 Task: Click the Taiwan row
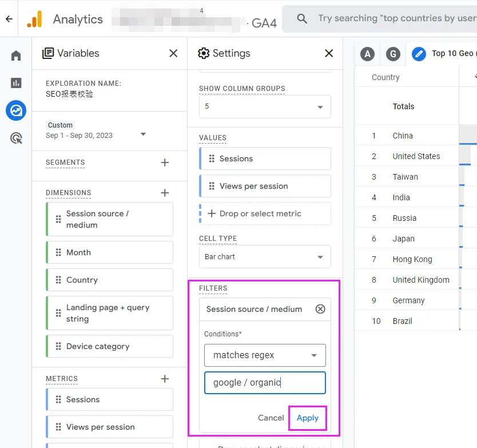pos(416,177)
